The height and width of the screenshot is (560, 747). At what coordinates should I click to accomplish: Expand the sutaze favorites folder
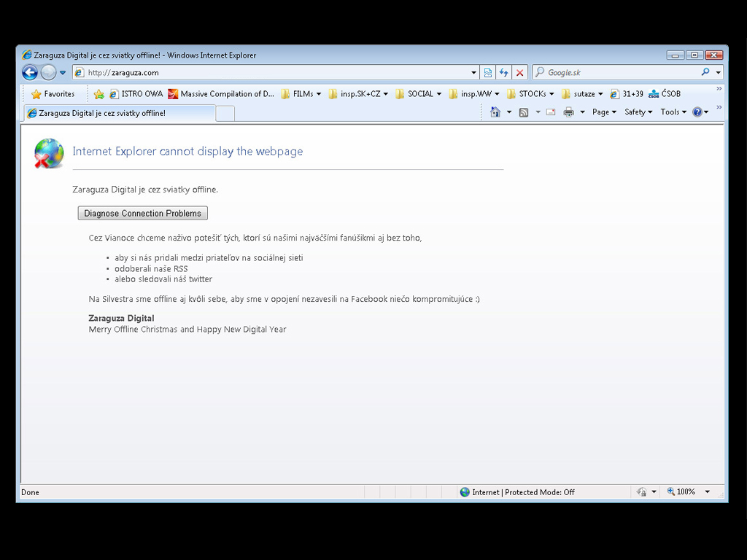point(582,94)
